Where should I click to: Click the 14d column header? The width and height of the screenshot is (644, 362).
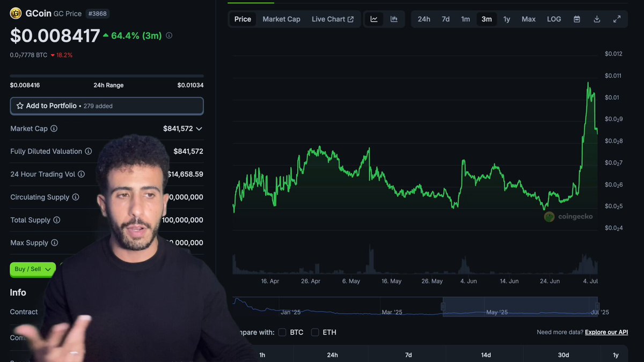click(x=486, y=355)
